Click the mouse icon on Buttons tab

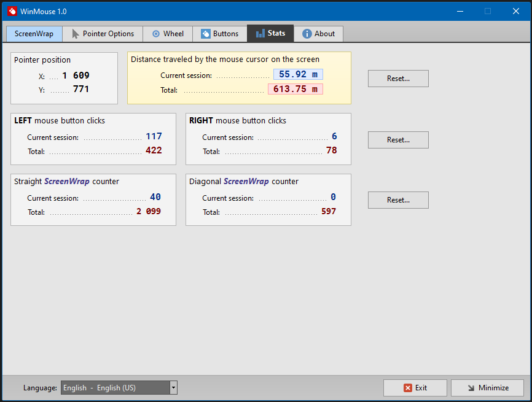click(206, 34)
